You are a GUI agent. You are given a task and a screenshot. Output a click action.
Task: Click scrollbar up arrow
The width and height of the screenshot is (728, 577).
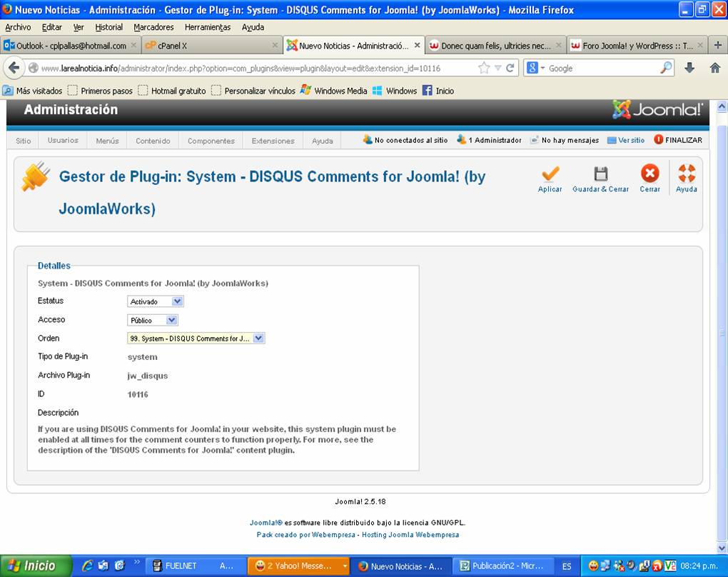point(722,106)
